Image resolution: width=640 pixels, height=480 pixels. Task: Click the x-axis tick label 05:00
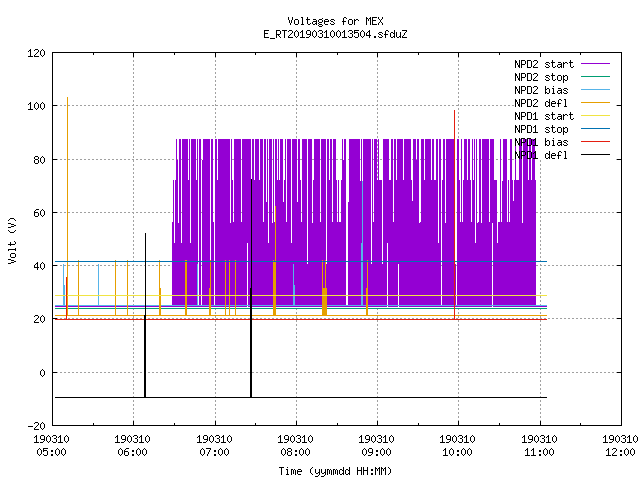pyautogui.click(x=51, y=452)
